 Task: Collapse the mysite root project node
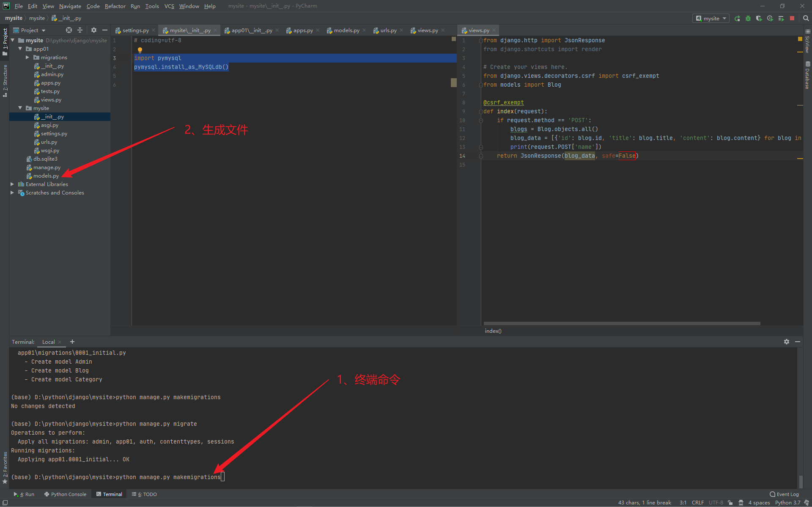[13, 40]
